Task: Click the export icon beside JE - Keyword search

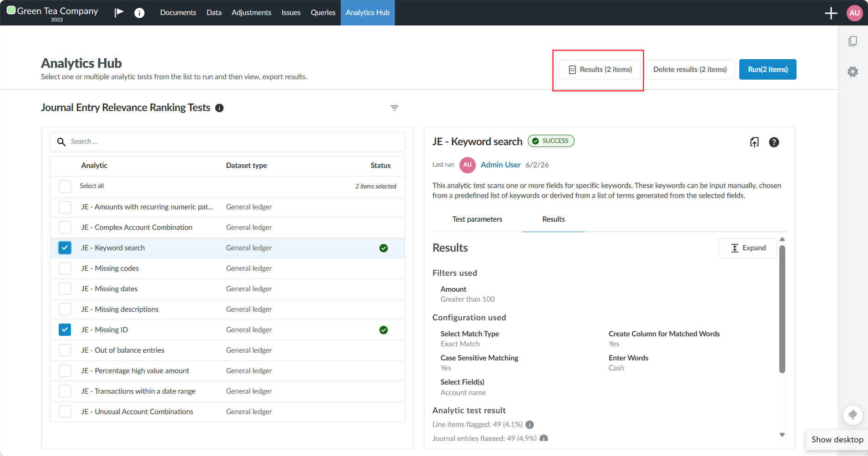Action: [754, 142]
